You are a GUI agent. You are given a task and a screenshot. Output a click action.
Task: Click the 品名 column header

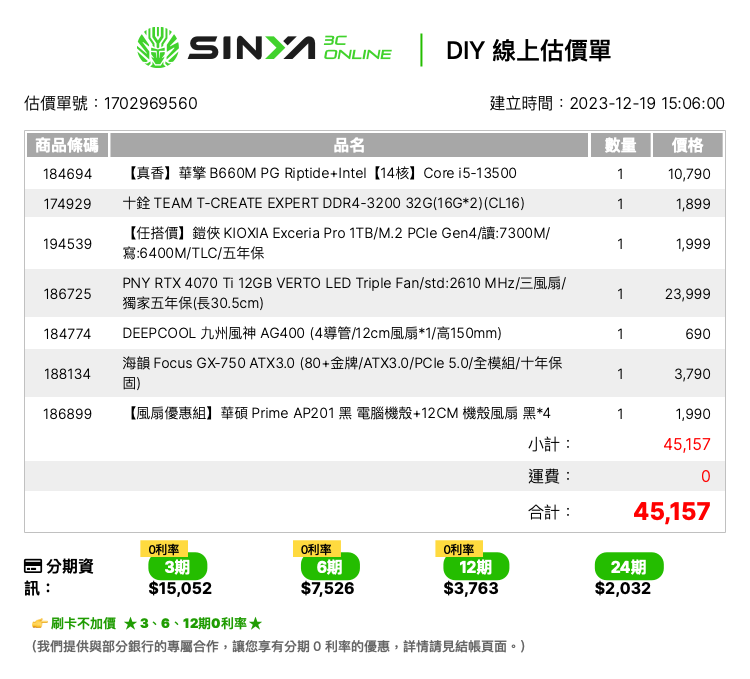(x=349, y=145)
